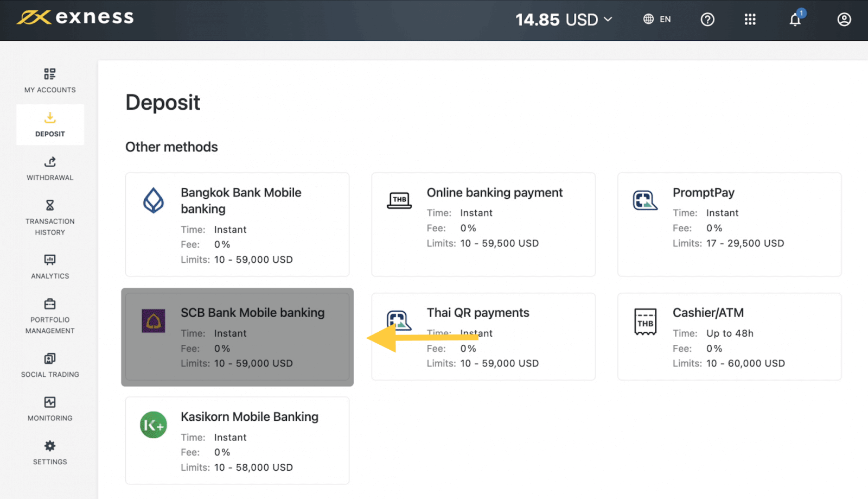Open Social Trading in sidebar
The height and width of the screenshot is (499, 868).
click(x=50, y=366)
